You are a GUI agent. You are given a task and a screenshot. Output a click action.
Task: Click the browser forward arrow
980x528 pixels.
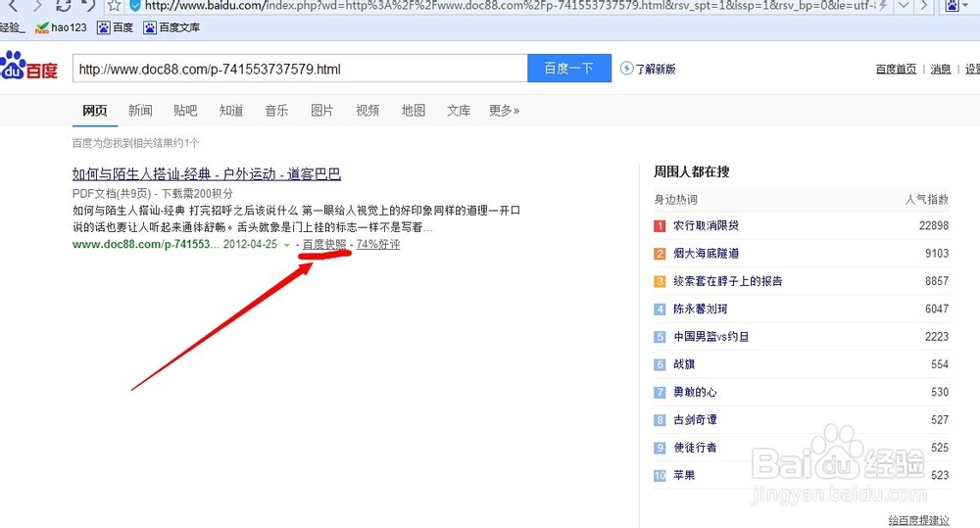pos(37,6)
